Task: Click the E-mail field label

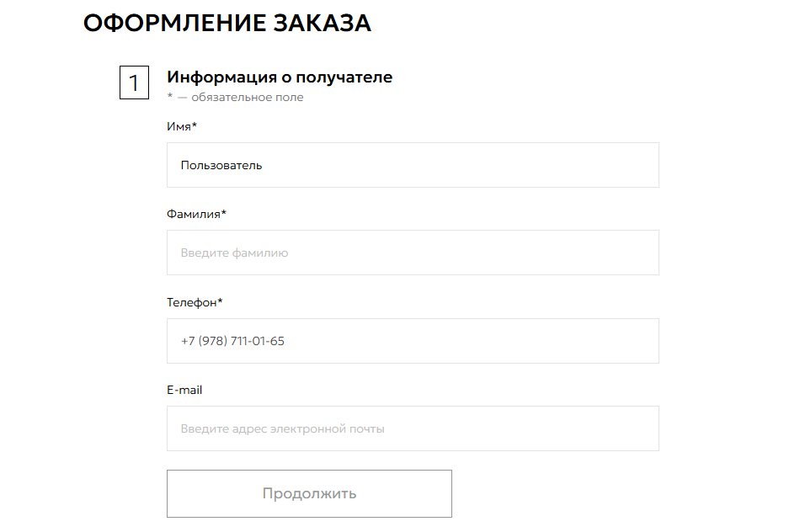Action: tap(184, 390)
